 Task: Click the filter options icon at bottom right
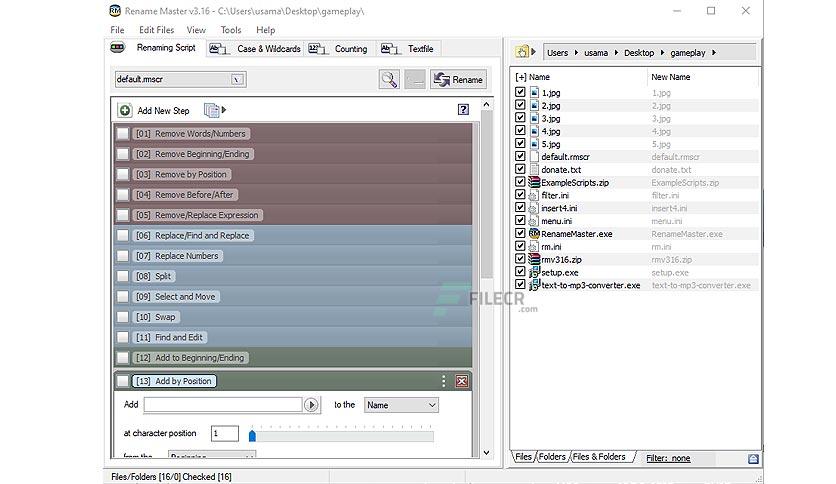click(x=753, y=458)
